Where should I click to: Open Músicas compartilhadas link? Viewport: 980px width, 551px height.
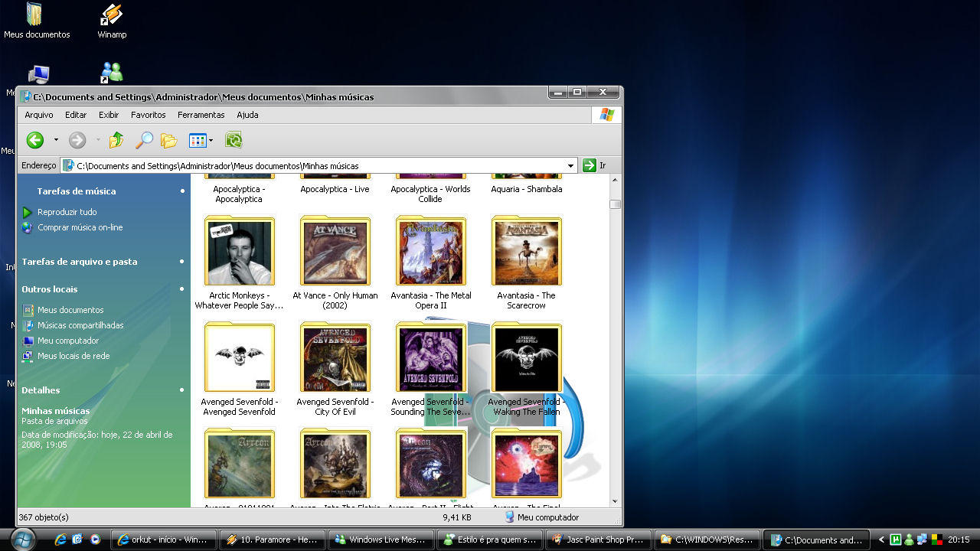[80, 325]
